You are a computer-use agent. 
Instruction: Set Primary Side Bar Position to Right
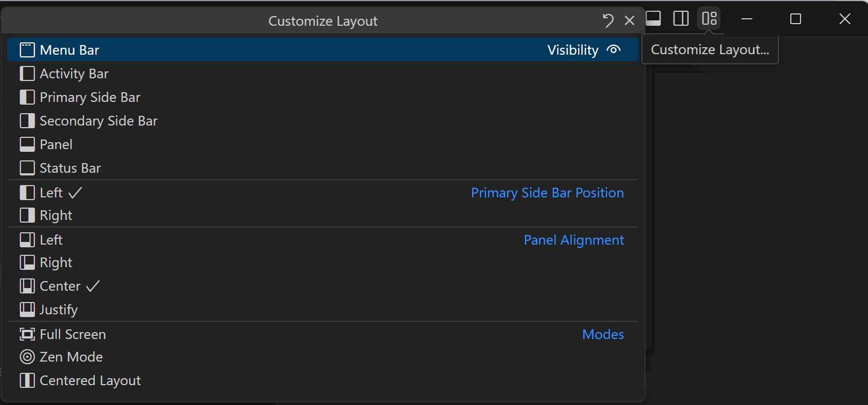click(x=56, y=215)
